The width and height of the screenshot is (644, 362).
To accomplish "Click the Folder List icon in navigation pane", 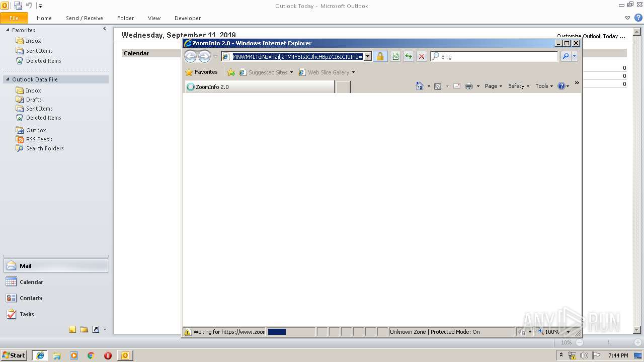I will 84,330.
